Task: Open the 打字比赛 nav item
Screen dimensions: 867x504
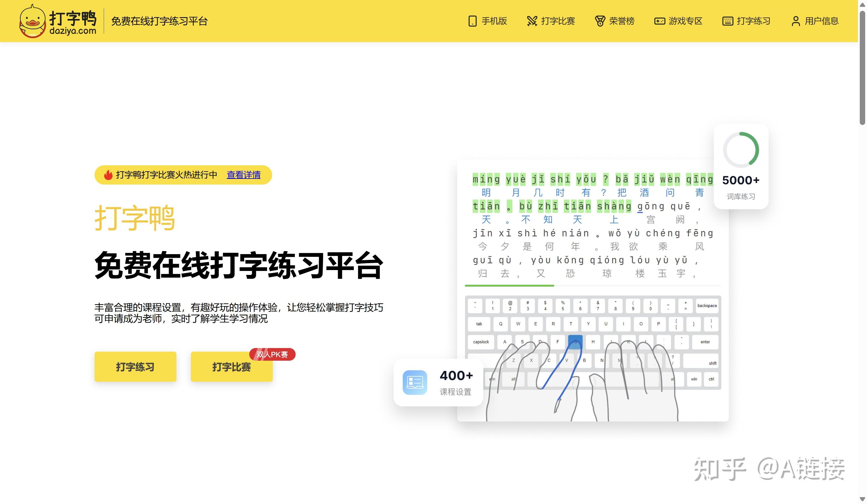Action: [551, 21]
